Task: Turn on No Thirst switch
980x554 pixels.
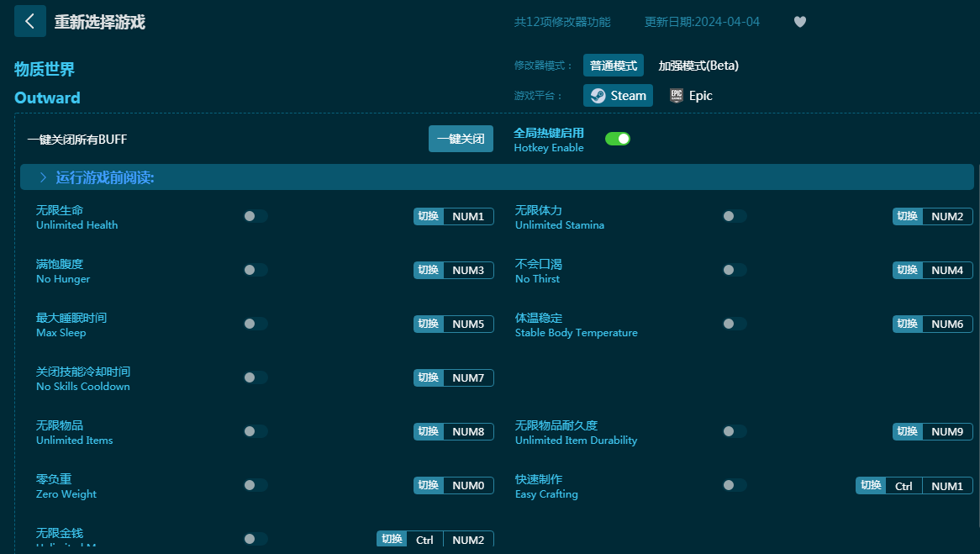Action: (735, 270)
